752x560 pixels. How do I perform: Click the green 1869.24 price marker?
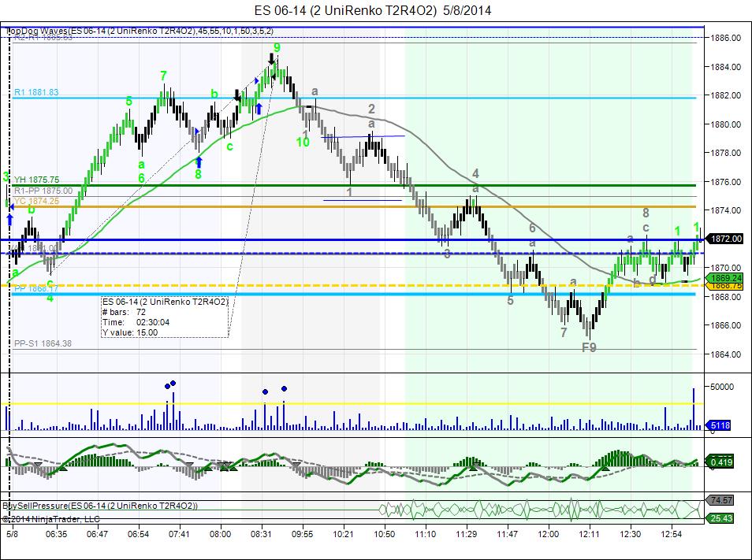(x=726, y=278)
